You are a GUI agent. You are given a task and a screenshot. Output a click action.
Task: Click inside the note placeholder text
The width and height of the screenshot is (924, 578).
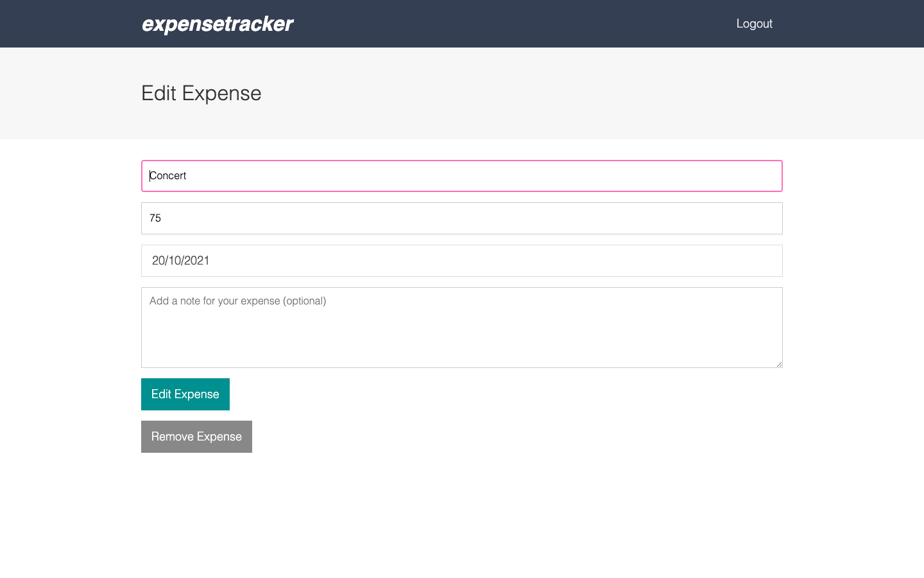pos(239,301)
